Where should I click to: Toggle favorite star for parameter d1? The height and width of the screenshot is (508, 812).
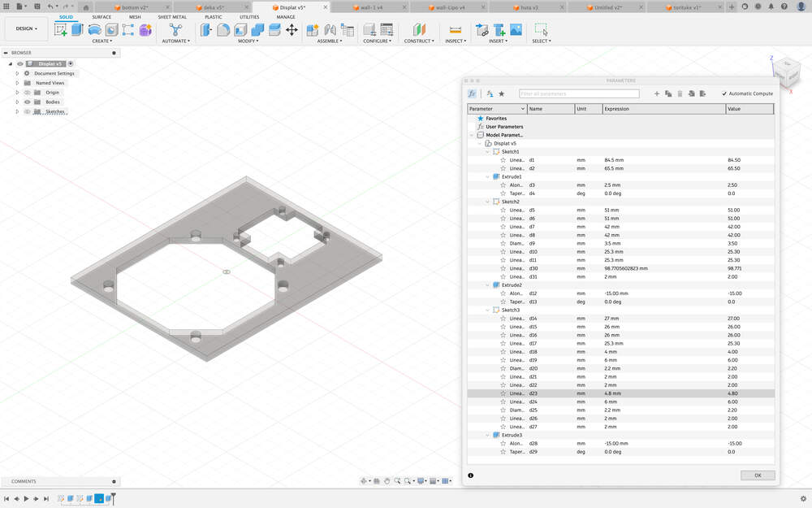coord(503,160)
